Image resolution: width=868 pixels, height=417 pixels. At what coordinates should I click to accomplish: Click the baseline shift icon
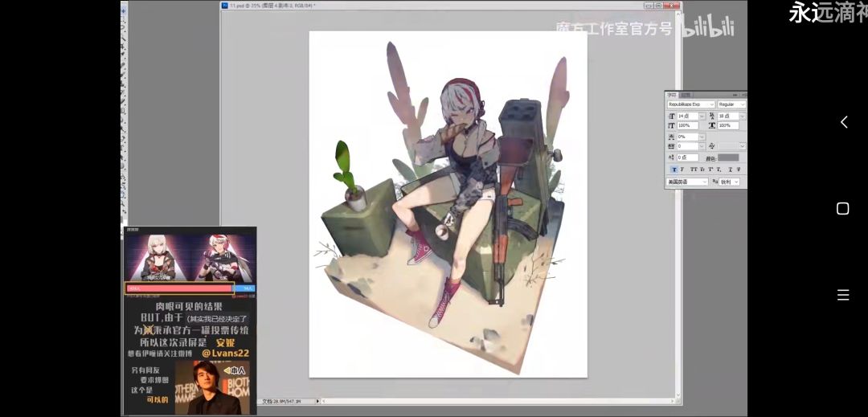671,157
